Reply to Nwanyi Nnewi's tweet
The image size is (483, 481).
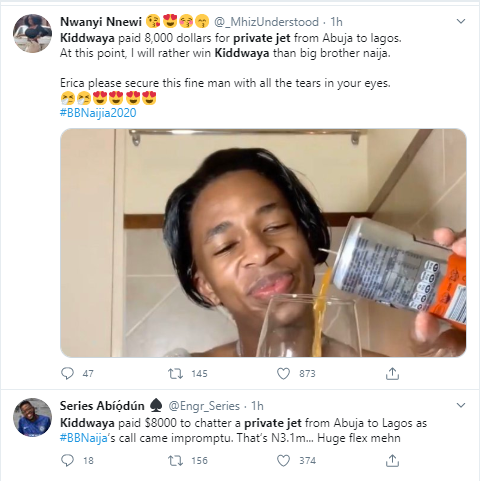coord(67,373)
